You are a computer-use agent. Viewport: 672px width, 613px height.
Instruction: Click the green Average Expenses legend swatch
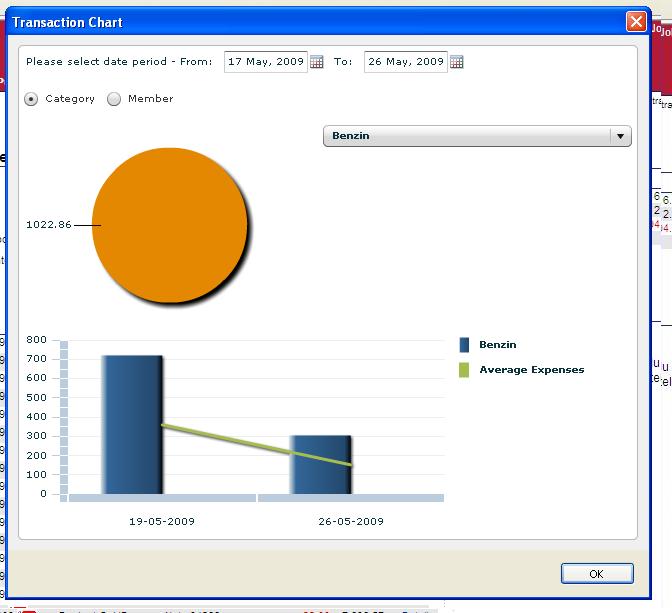464,370
